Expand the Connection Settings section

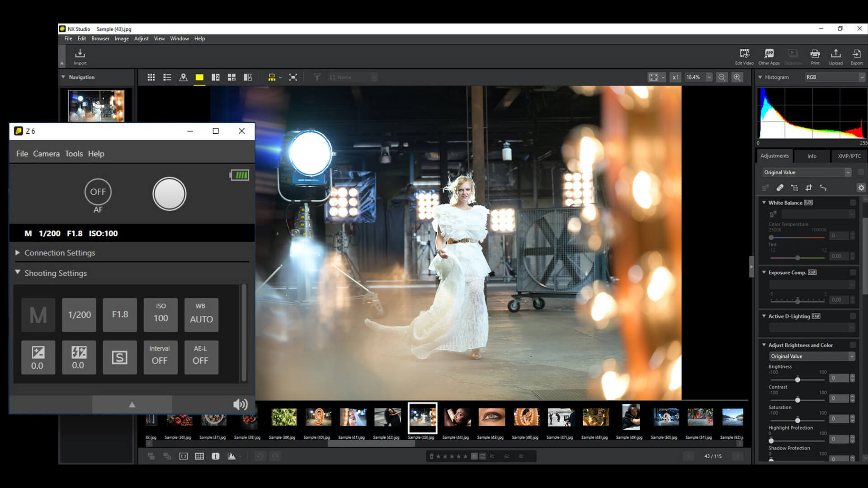18,253
